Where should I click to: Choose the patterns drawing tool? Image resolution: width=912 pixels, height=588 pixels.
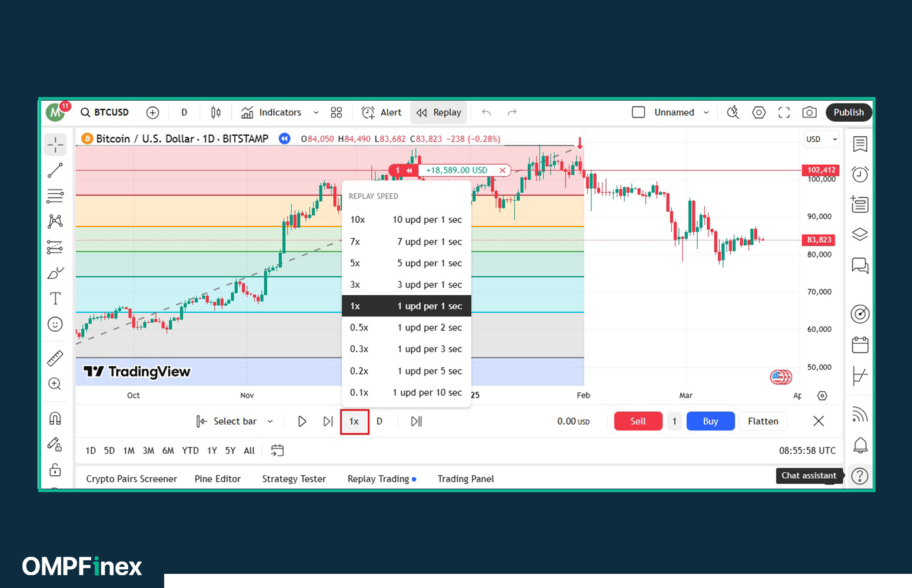(55, 221)
